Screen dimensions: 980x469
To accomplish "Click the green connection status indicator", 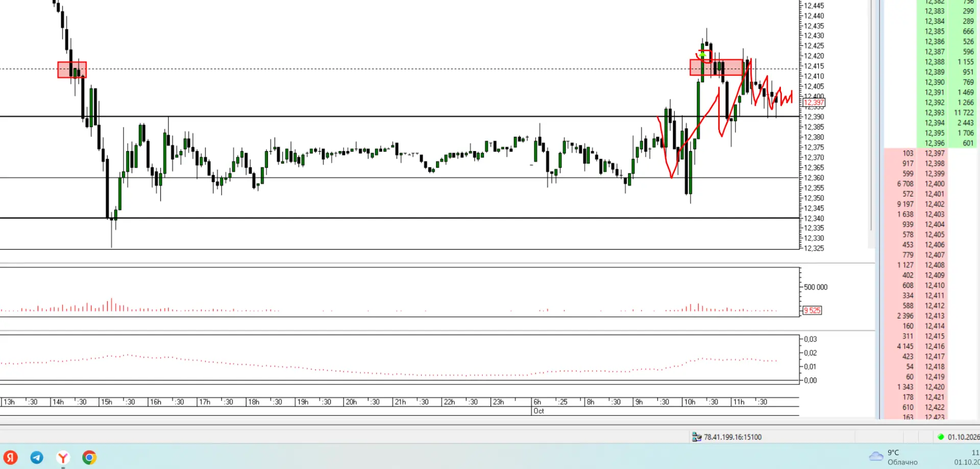I will coord(941,437).
